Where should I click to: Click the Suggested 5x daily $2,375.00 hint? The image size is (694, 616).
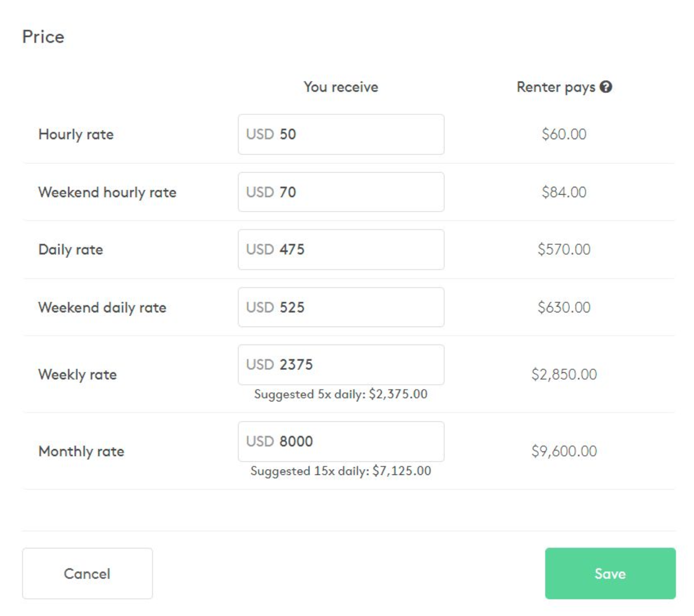coord(341,394)
